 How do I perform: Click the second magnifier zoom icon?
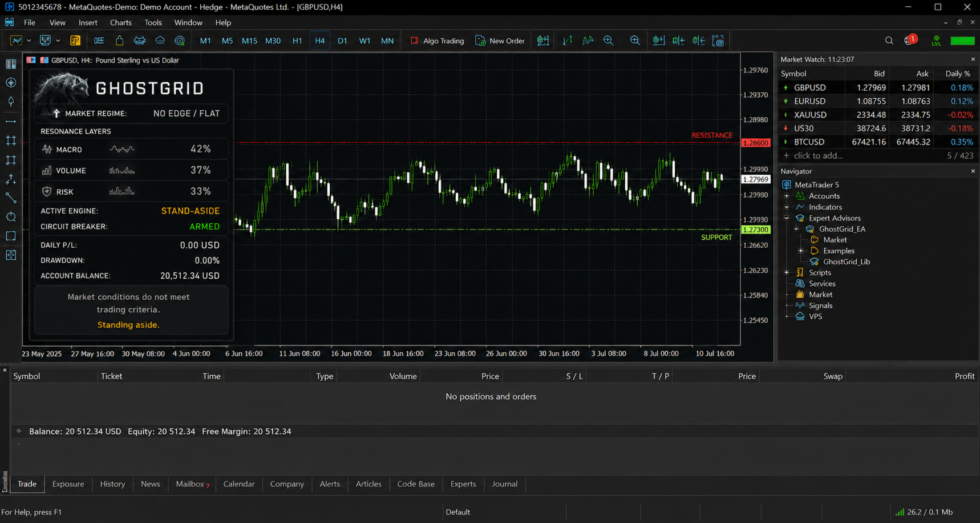tap(634, 41)
